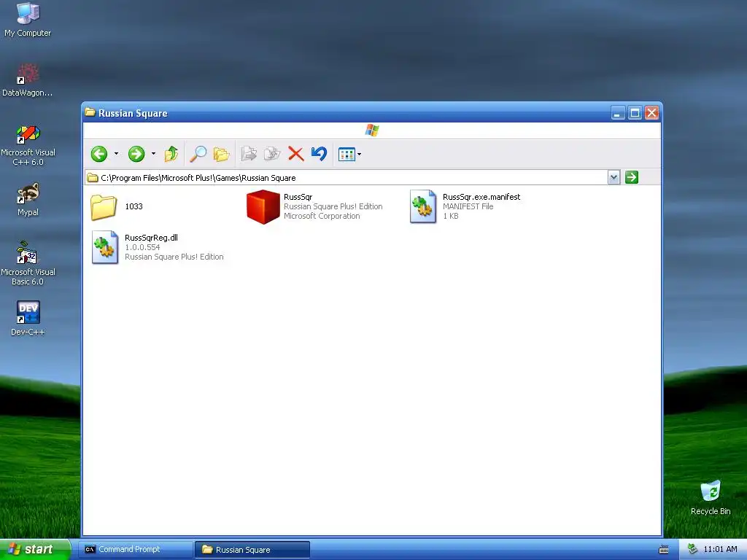Click the Move To toolbar icon
747x560 pixels.
coord(249,154)
